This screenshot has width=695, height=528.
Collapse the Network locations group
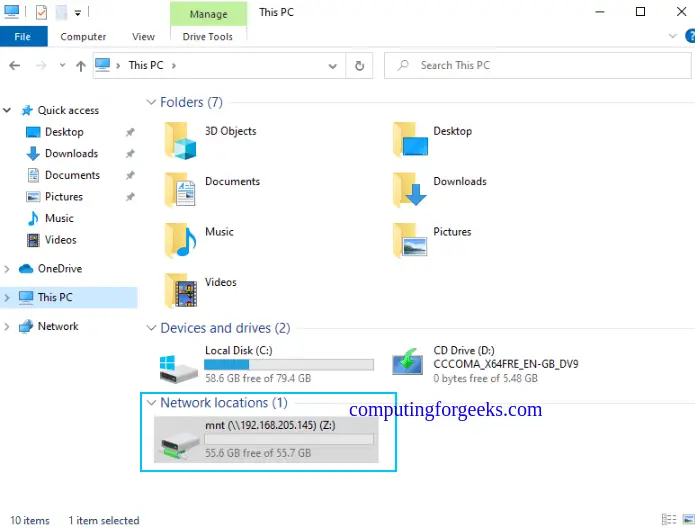click(151, 403)
